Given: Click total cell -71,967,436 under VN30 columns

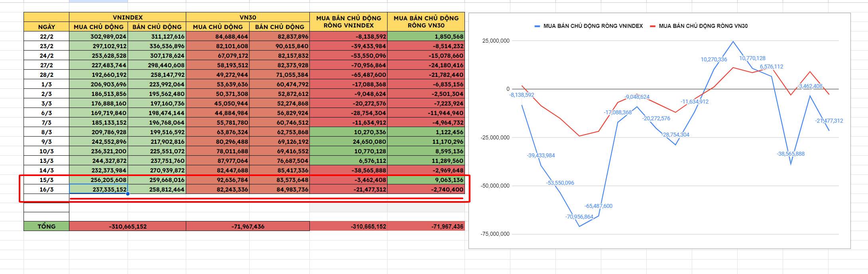Looking at the screenshot, I should tap(248, 226).
